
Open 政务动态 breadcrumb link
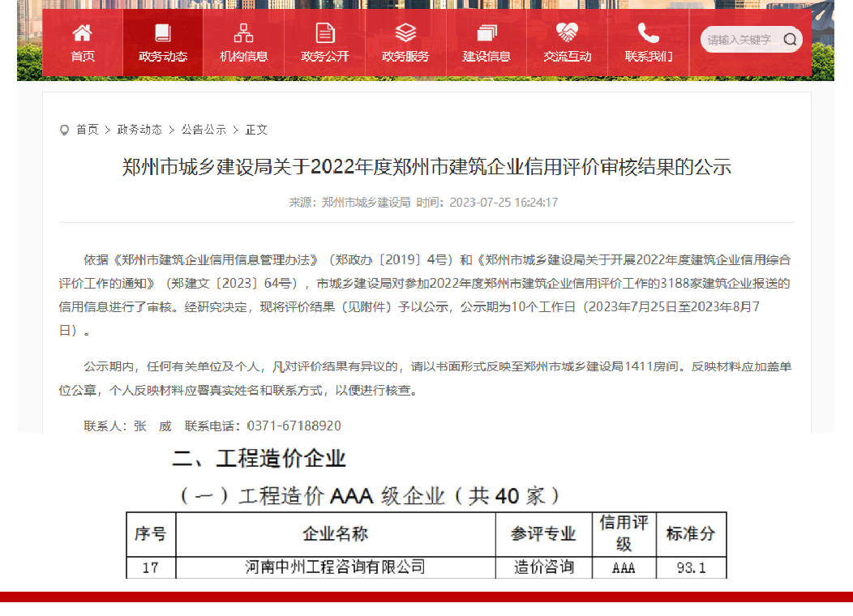pos(139,130)
